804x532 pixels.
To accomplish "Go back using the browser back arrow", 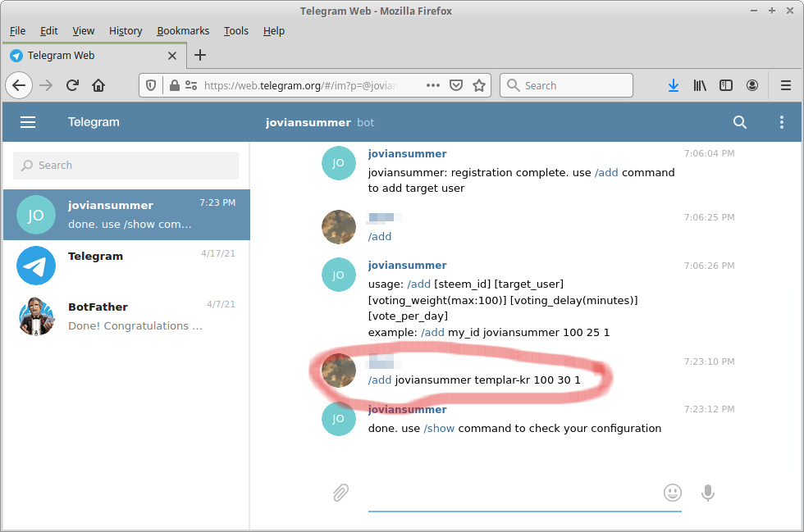I will pyautogui.click(x=19, y=85).
